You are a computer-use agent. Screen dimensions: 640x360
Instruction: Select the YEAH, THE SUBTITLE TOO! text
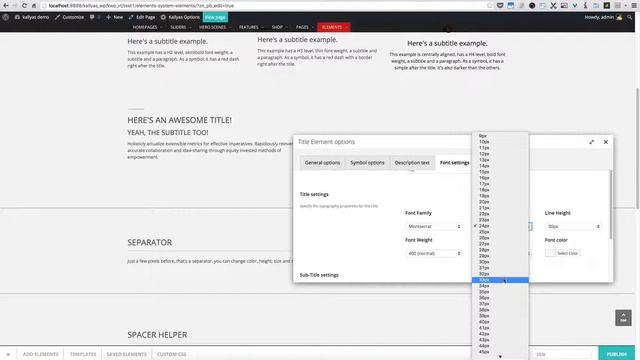168,133
